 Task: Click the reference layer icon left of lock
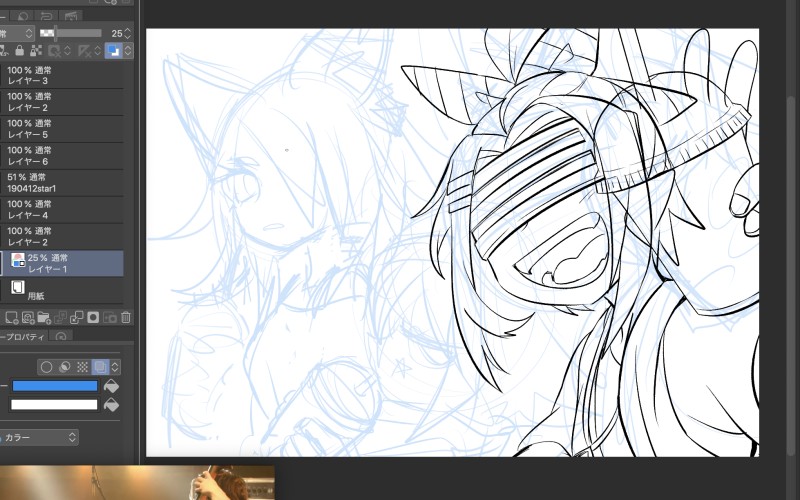[x=4, y=51]
